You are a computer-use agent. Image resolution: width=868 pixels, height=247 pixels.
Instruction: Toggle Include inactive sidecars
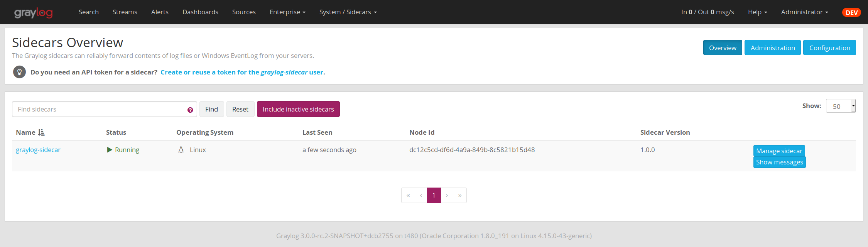[298, 109]
